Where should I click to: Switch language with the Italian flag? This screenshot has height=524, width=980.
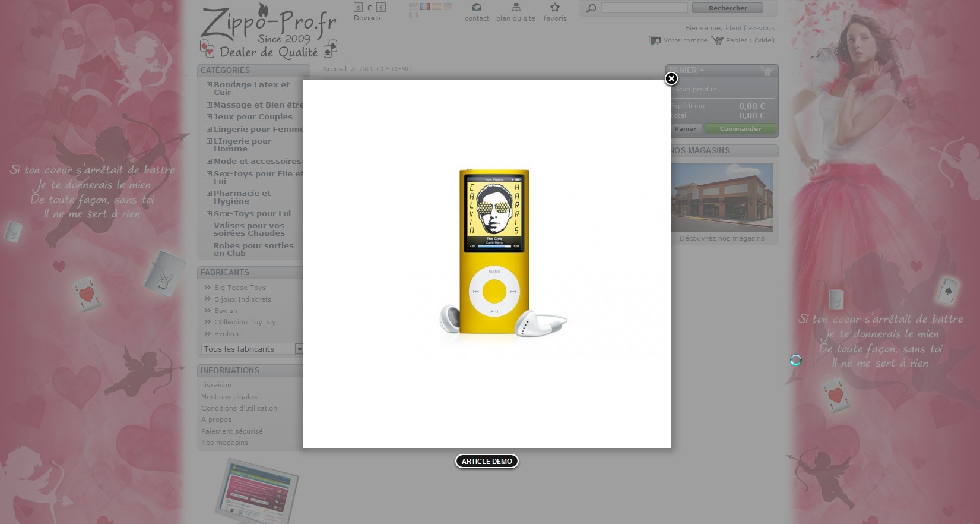pos(414,15)
